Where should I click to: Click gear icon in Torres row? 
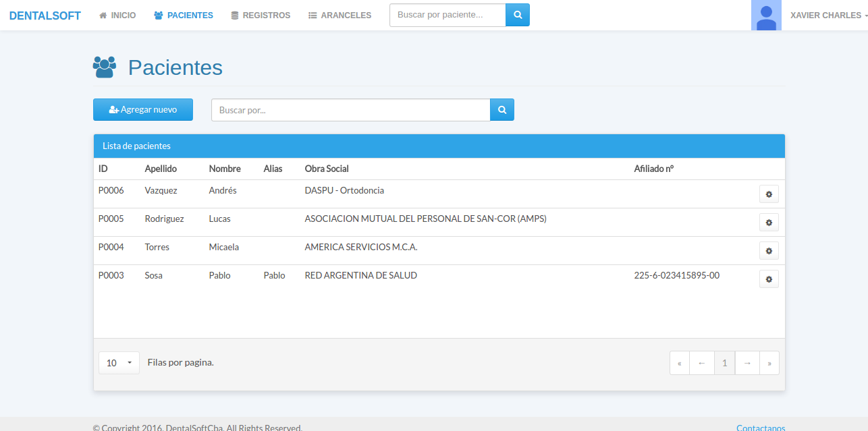point(769,251)
